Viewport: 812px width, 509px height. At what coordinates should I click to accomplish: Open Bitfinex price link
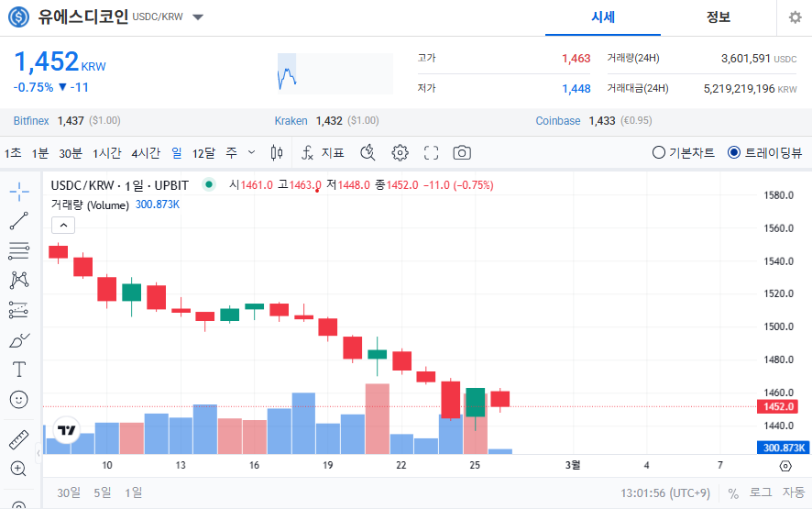(x=31, y=121)
